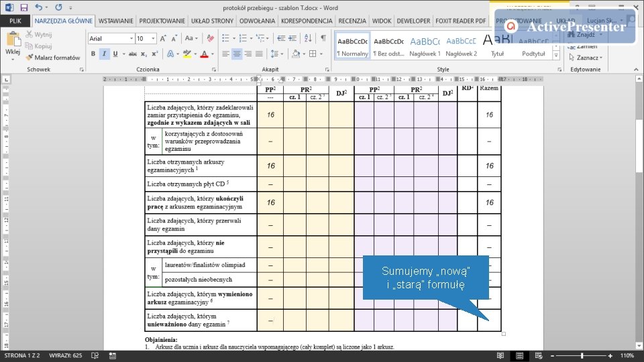644x362 pixels.
Task: Apply the Normalny style
Action: click(x=352, y=46)
